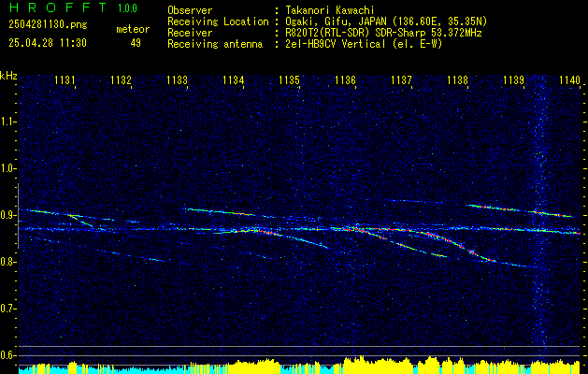Click frequency label 0.9
This screenshot has height=374, width=588.
[7, 215]
